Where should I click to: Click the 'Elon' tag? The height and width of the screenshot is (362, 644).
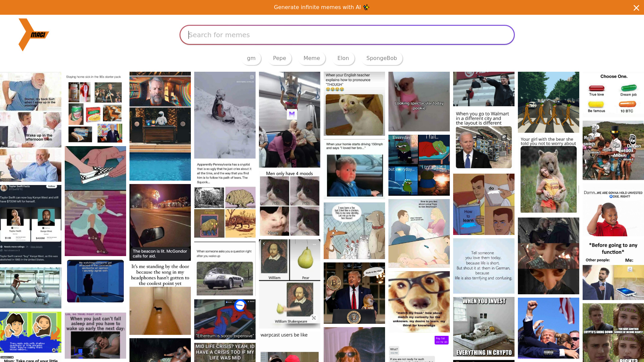pyautogui.click(x=343, y=58)
